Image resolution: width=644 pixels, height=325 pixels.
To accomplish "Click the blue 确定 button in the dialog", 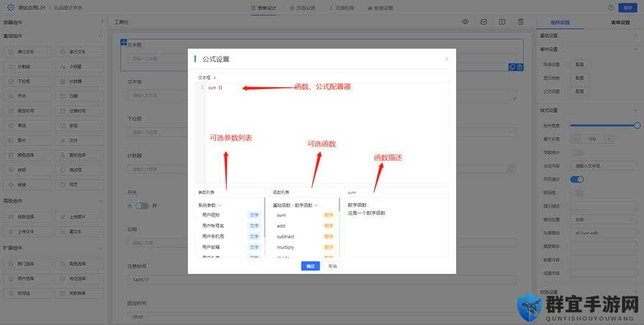I will pyautogui.click(x=310, y=266).
